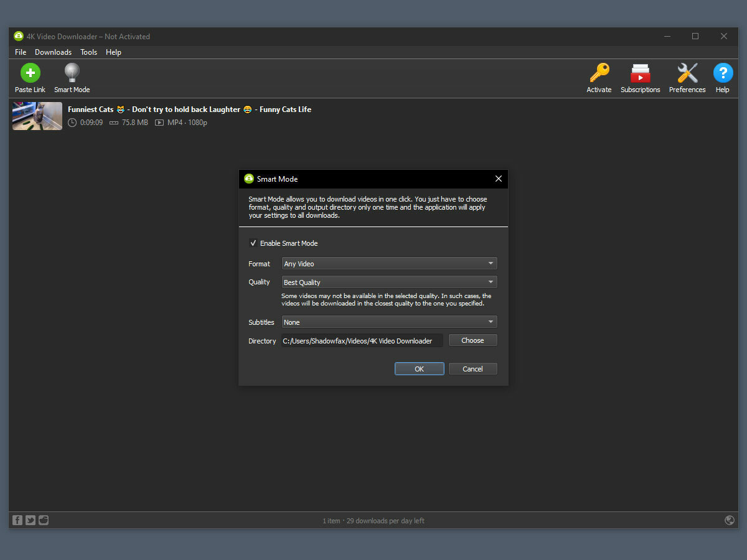This screenshot has width=747, height=560.
Task: Click the Directory path input field
Action: [362, 340]
